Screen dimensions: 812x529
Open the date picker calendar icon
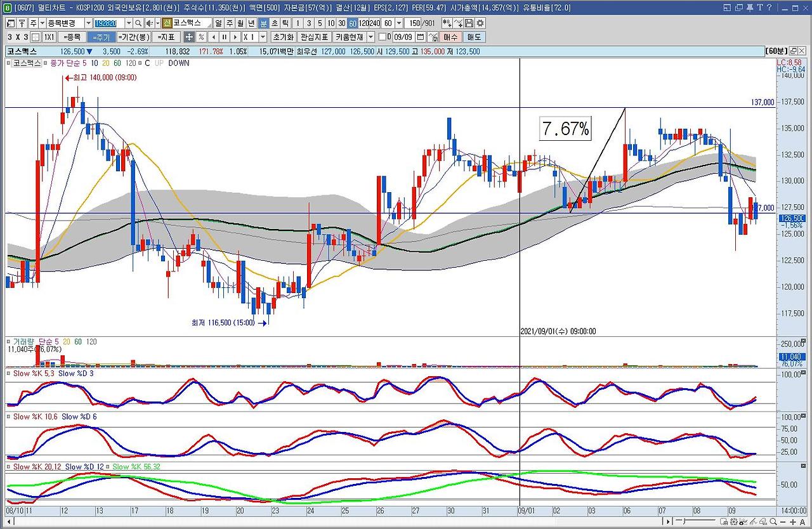click(x=421, y=37)
